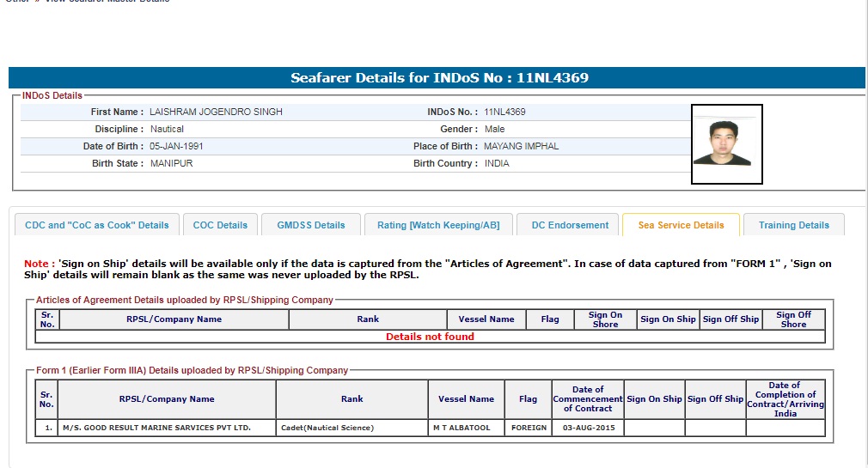Image resolution: width=868 pixels, height=468 pixels.
Task: Click Vessel Name header in Articles of Agreement table
Action: (x=486, y=319)
